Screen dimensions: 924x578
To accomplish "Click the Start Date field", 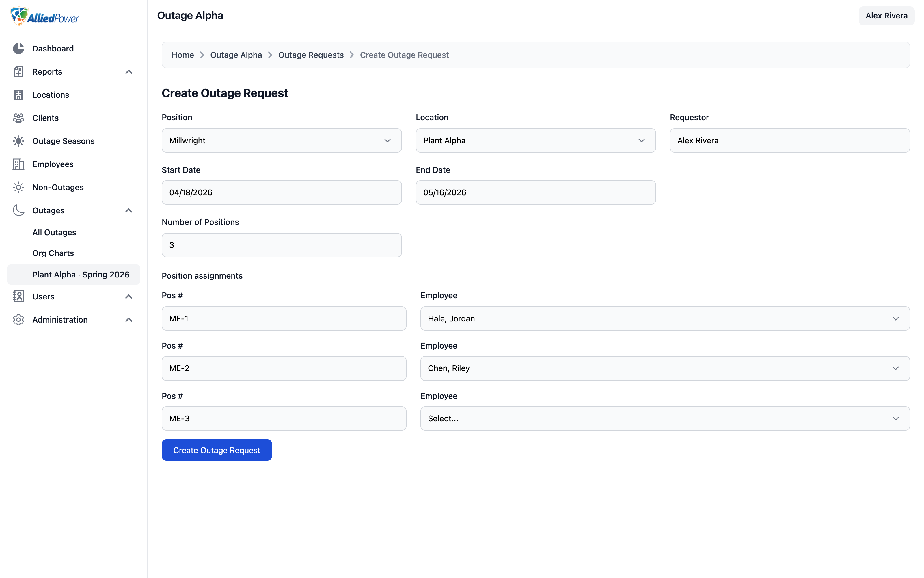I will click(x=282, y=192).
